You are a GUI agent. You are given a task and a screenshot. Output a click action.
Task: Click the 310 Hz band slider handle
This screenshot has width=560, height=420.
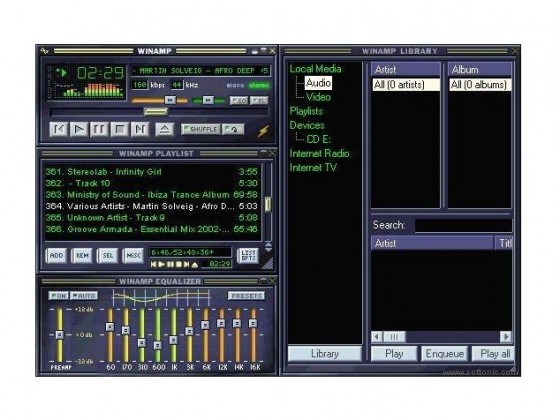click(142, 342)
